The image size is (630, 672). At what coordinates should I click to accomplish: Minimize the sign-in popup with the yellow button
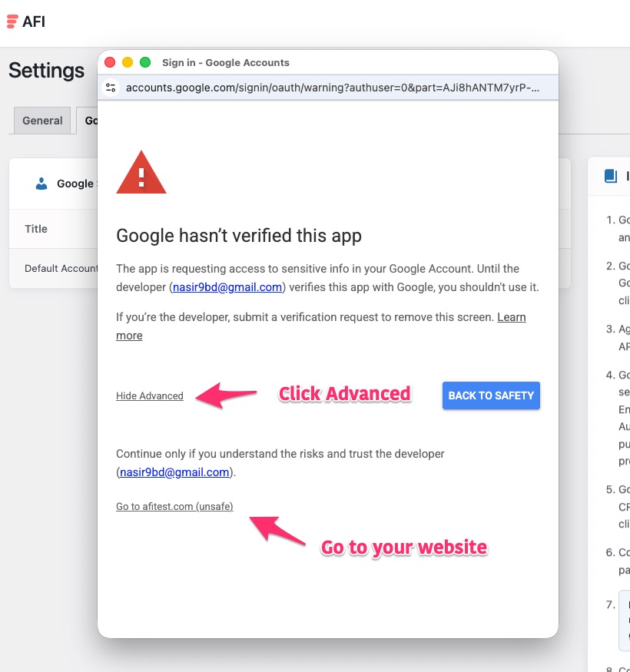click(128, 62)
